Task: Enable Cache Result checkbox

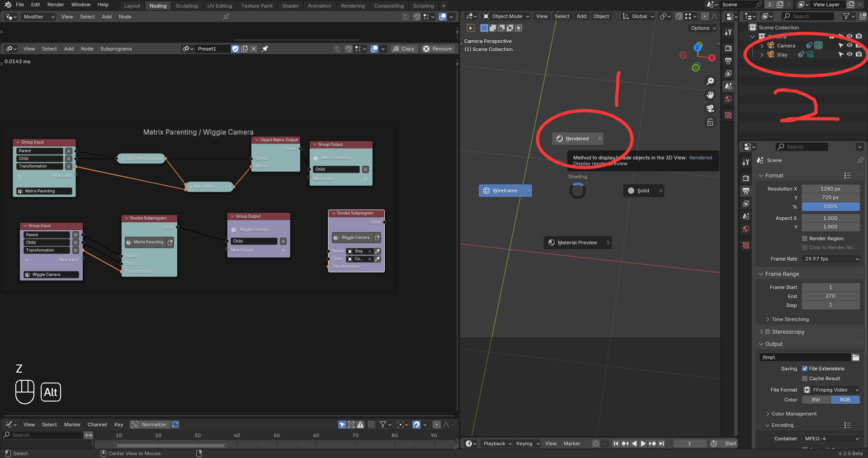Action: point(805,379)
